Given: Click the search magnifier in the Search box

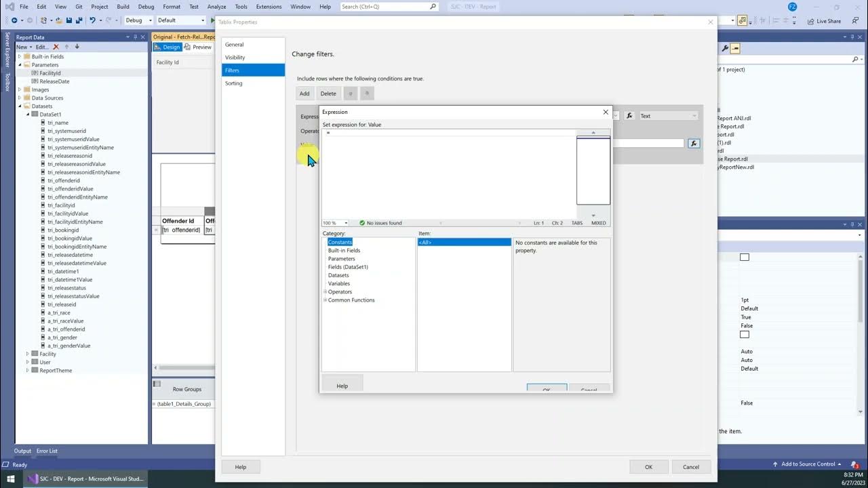Looking at the screenshot, I should [x=433, y=7].
